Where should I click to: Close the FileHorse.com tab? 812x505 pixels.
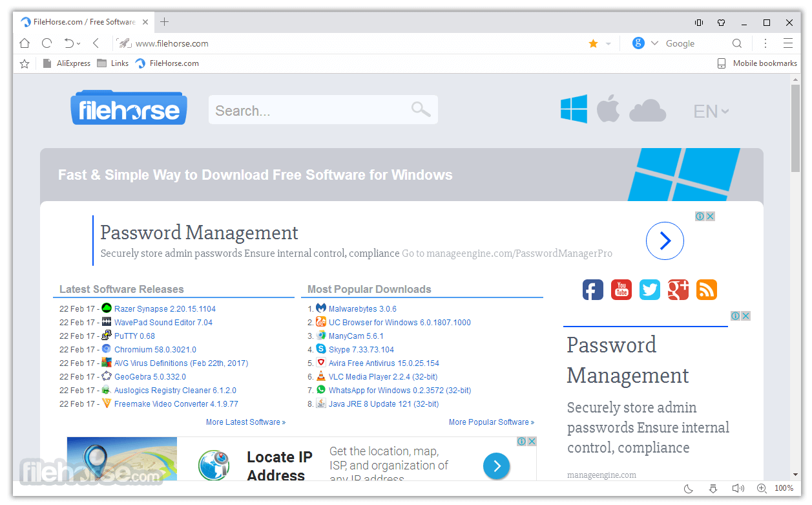point(145,22)
